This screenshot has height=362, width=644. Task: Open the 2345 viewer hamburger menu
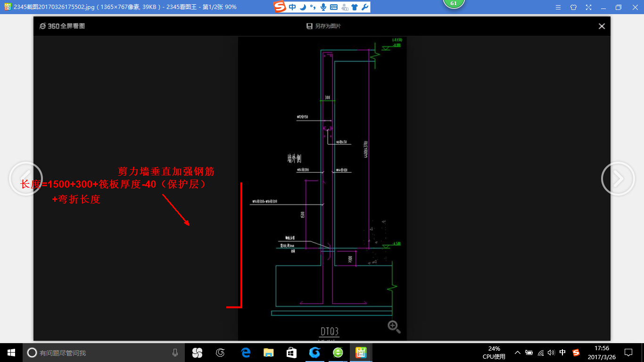[x=559, y=7]
